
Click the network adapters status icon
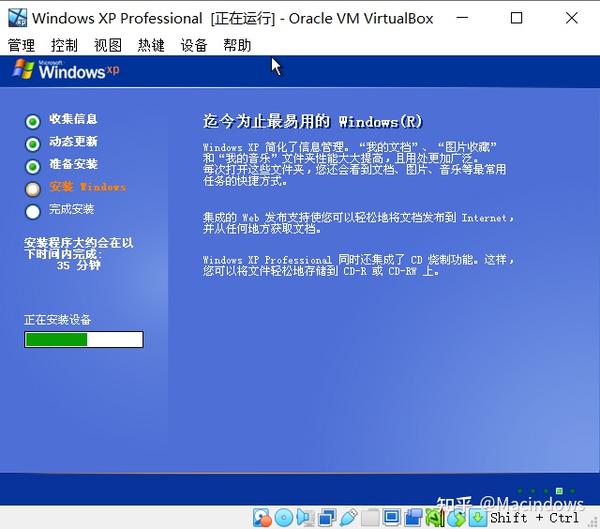327,518
